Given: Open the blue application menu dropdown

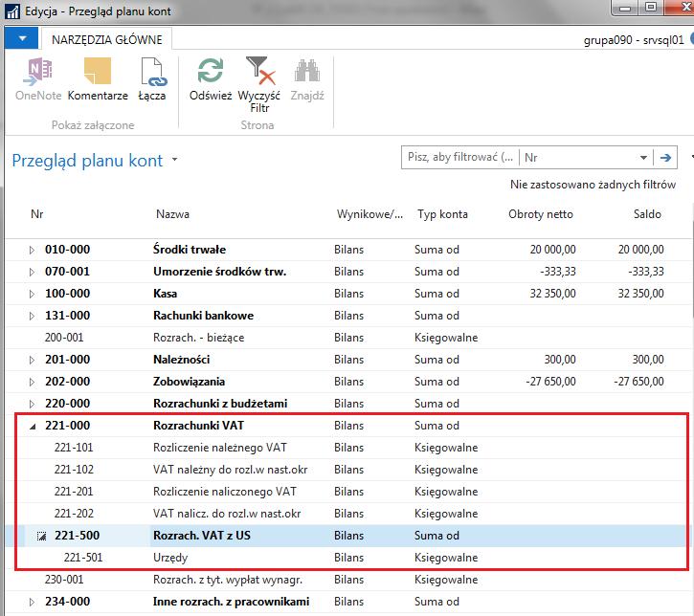Looking at the screenshot, I should point(22,39).
